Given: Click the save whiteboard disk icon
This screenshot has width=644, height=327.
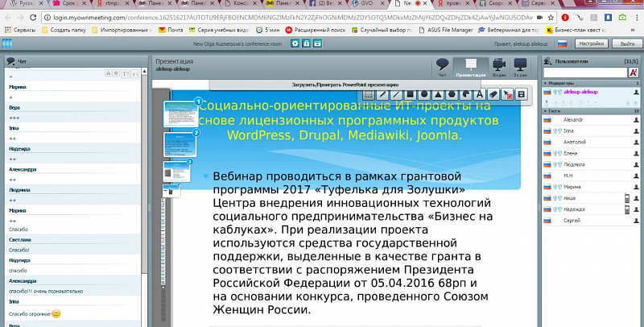Looking at the screenshot, I should point(521,94).
